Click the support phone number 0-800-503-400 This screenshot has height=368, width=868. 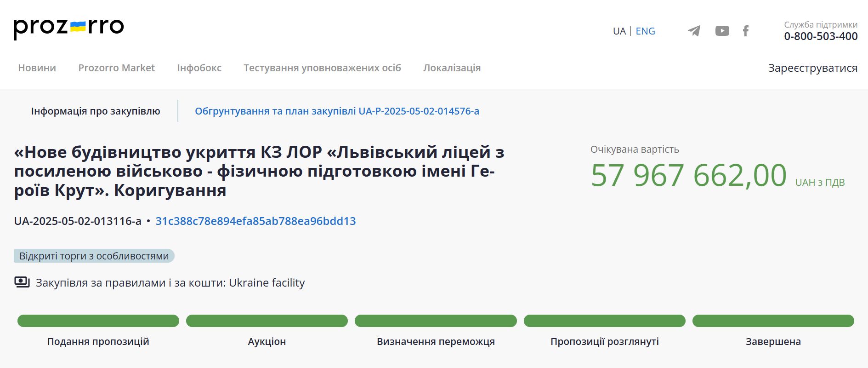tap(821, 36)
